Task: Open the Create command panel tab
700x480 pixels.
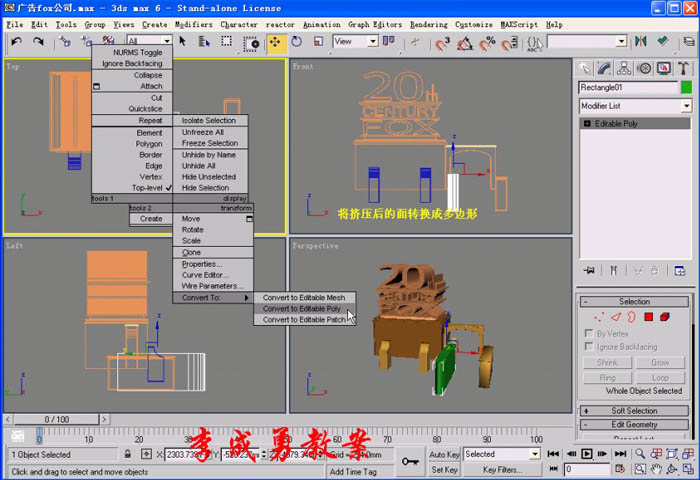Action: pos(585,68)
